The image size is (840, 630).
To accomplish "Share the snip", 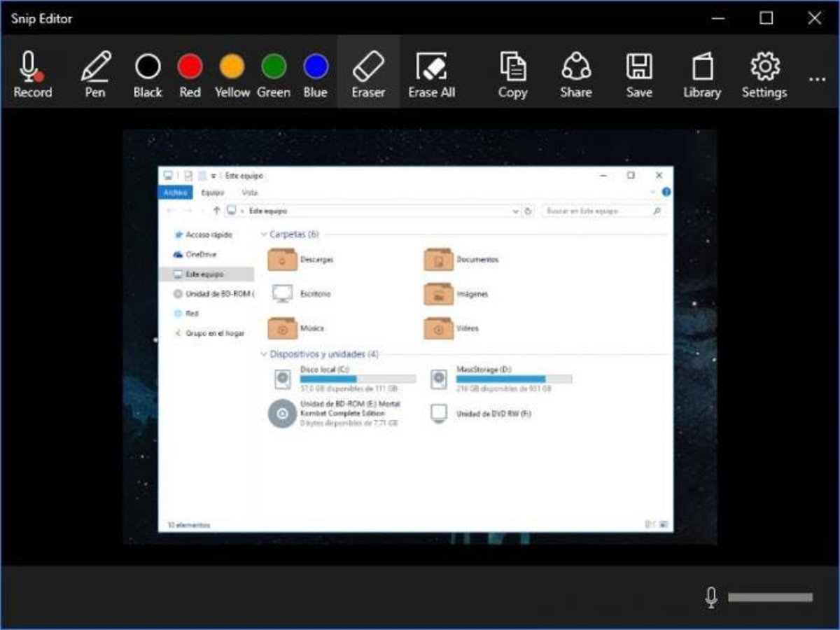I will [576, 74].
